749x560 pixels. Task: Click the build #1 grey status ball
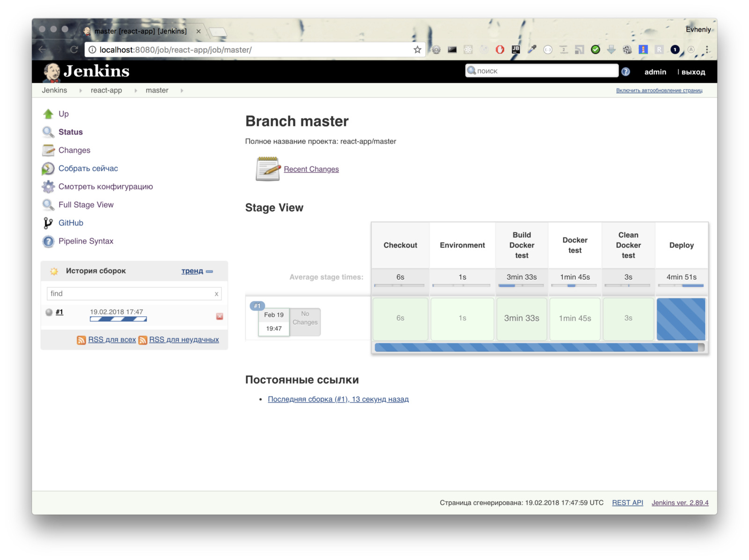49,313
